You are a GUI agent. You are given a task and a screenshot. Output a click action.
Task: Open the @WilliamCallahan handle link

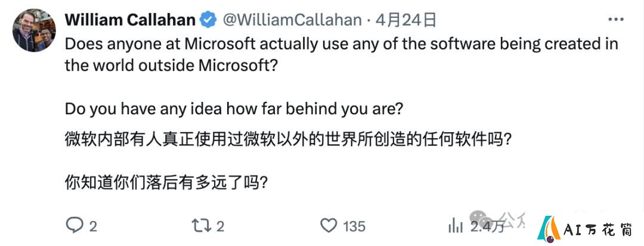pos(292,20)
